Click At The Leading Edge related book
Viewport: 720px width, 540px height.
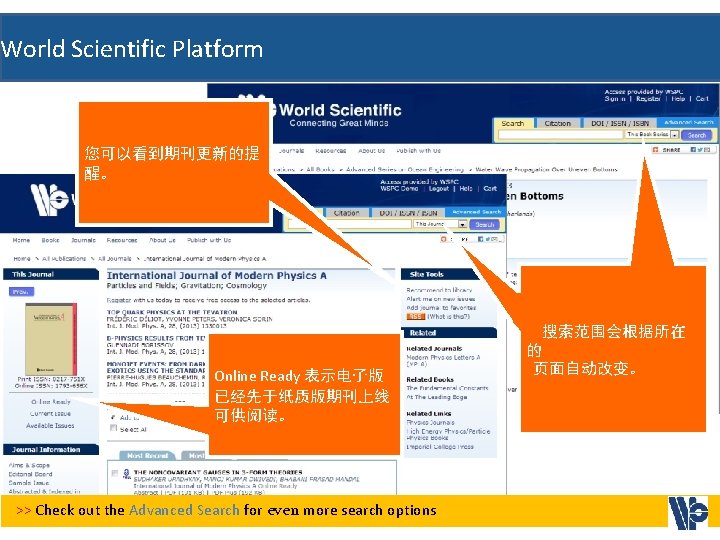pyautogui.click(x=437, y=397)
